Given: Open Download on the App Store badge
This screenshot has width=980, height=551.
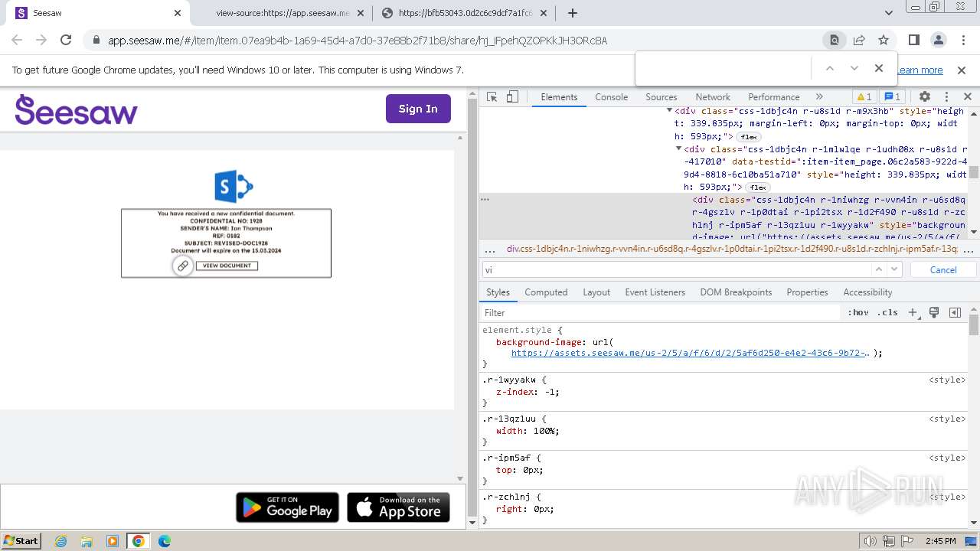Looking at the screenshot, I should 398,507.
